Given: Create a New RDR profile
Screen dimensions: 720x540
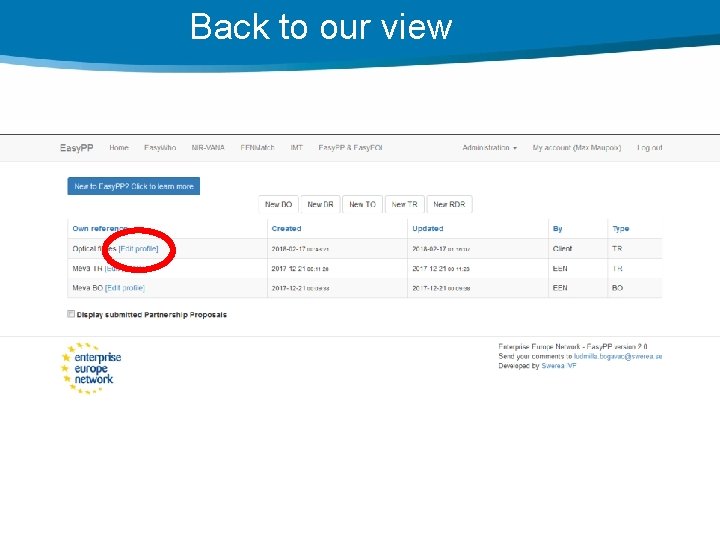Looking at the screenshot, I should coord(449,204).
